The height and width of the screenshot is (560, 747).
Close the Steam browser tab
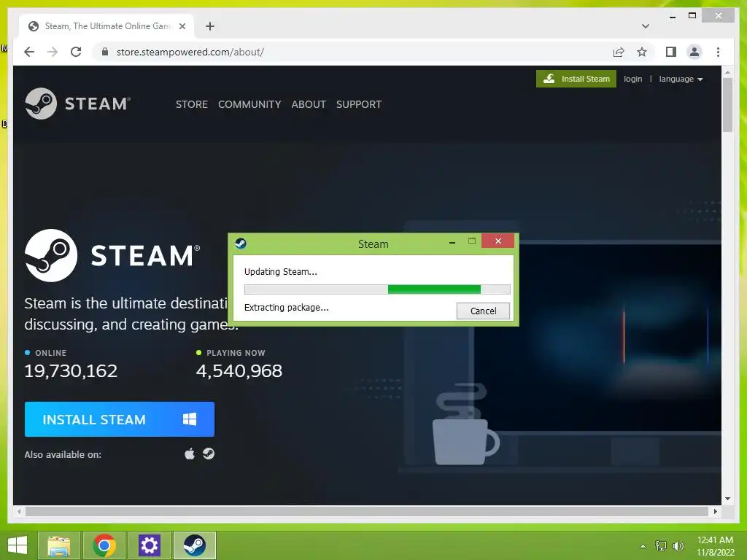coord(182,26)
